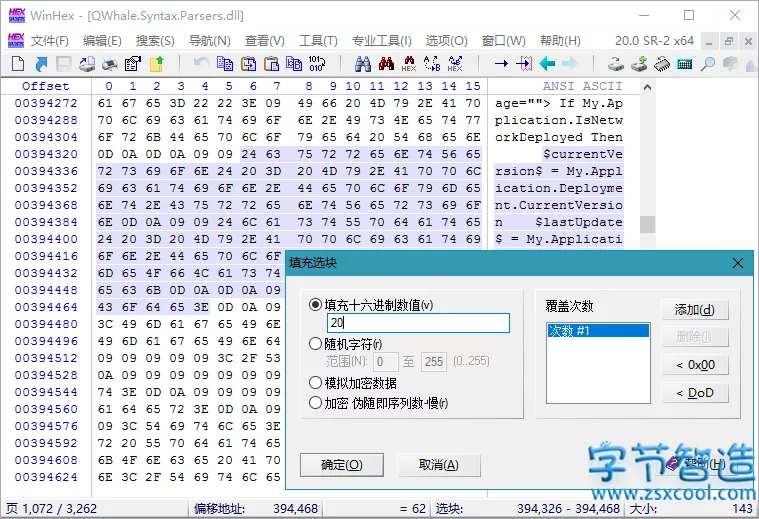Image resolution: width=759 pixels, height=519 pixels.
Task: Click the Go to sector arrow icon
Action: point(524,63)
